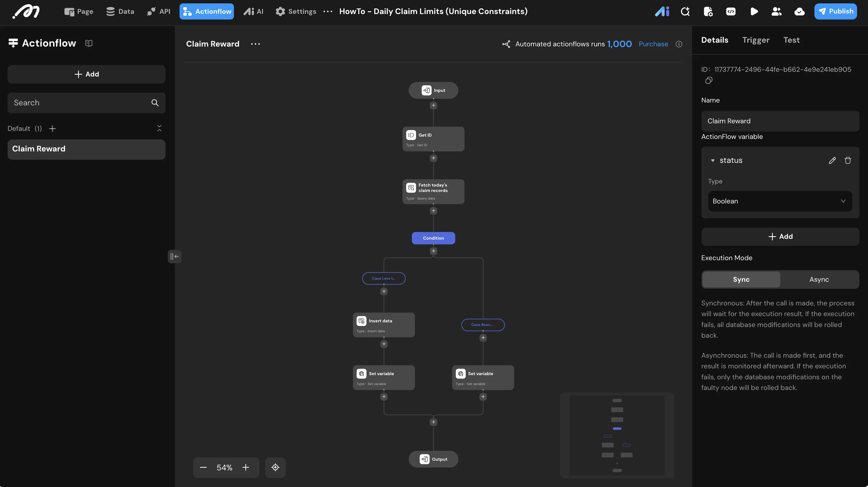
Task: Show more top navigation options
Action: point(328,11)
